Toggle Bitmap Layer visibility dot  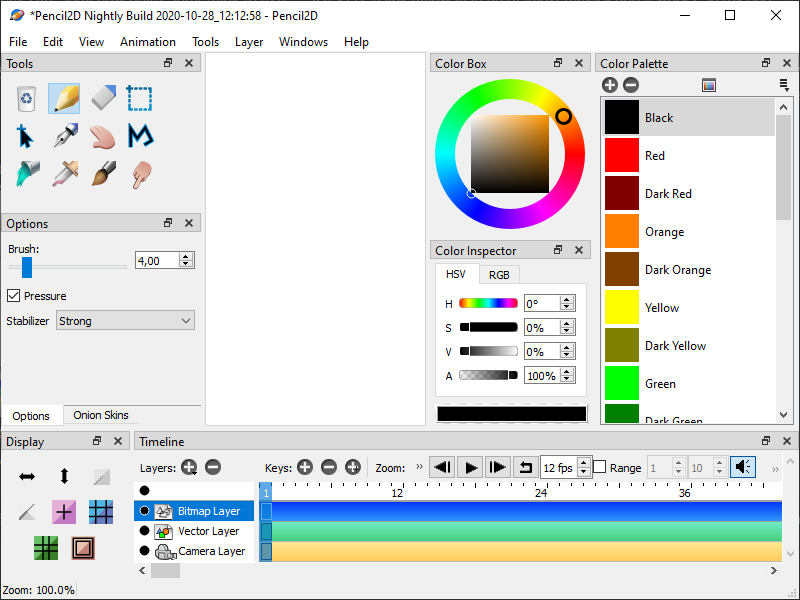[x=144, y=510]
